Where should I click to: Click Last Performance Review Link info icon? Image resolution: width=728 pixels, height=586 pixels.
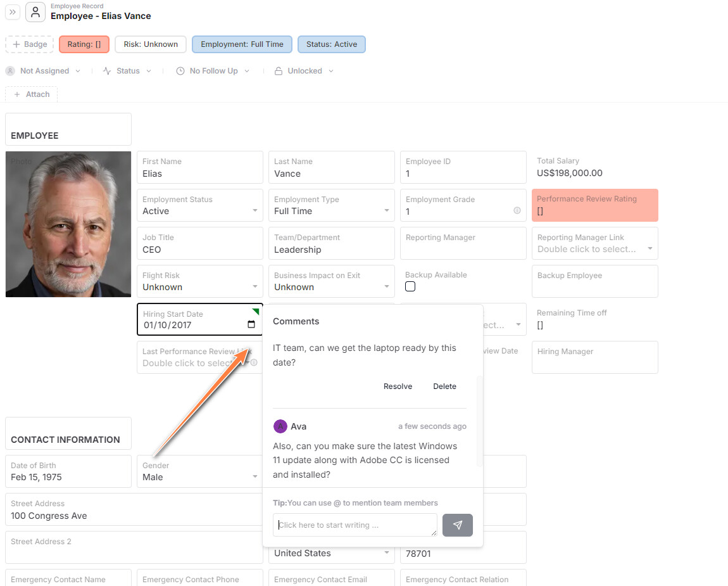(254, 362)
